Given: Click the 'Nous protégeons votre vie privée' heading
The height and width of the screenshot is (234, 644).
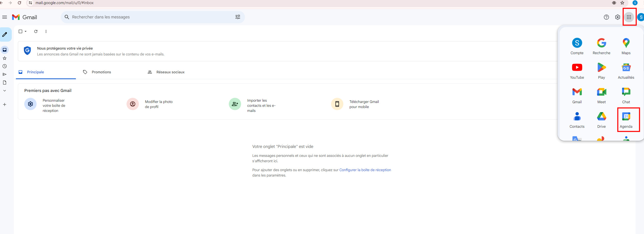Looking at the screenshot, I should coord(65,48).
